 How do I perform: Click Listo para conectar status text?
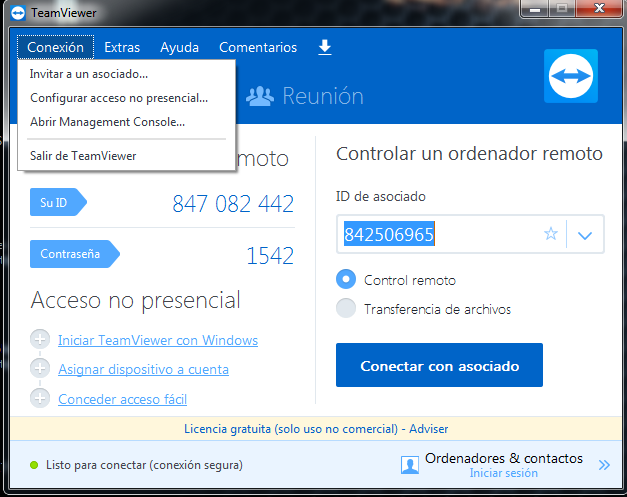click(x=144, y=465)
